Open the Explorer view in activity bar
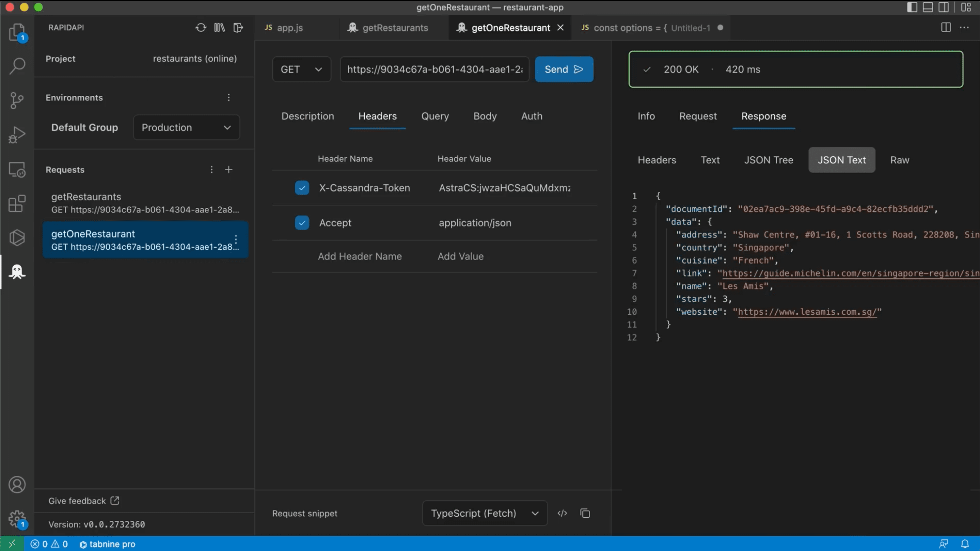The width and height of the screenshot is (980, 551). pyautogui.click(x=17, y=32)
